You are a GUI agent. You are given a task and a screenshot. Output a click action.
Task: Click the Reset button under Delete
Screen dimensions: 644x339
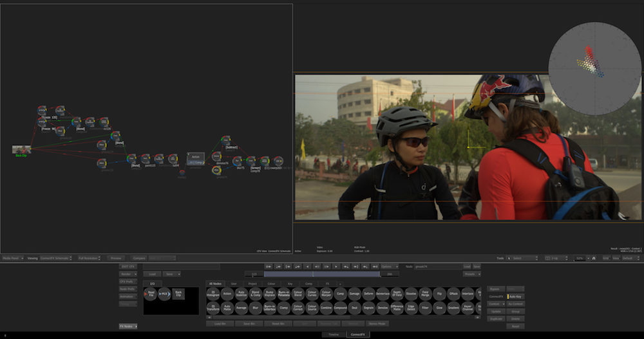(515, 326)
